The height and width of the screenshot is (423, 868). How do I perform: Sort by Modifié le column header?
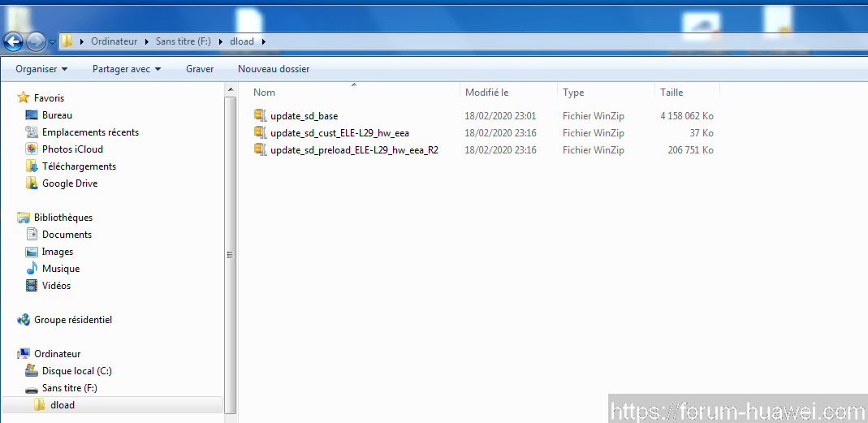[x=486, y=93]
